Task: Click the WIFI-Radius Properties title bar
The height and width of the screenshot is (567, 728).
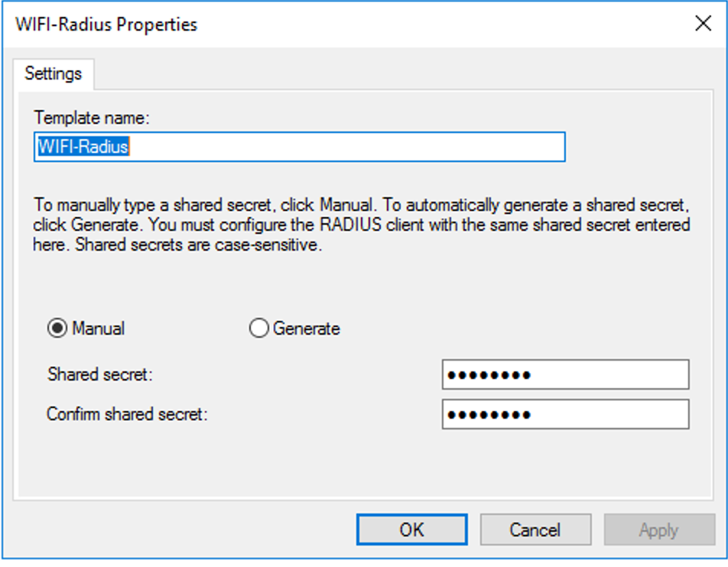Action: (306, 24)
